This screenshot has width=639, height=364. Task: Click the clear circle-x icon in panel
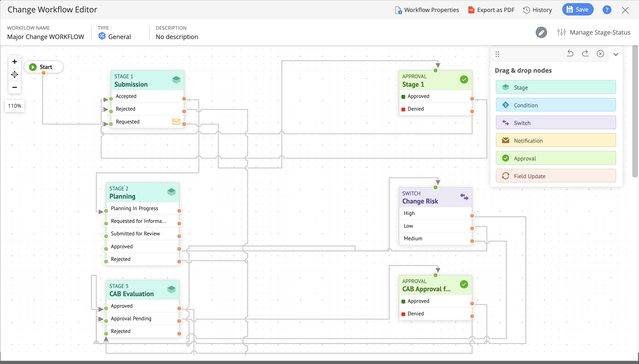click(x=600, y=54)
